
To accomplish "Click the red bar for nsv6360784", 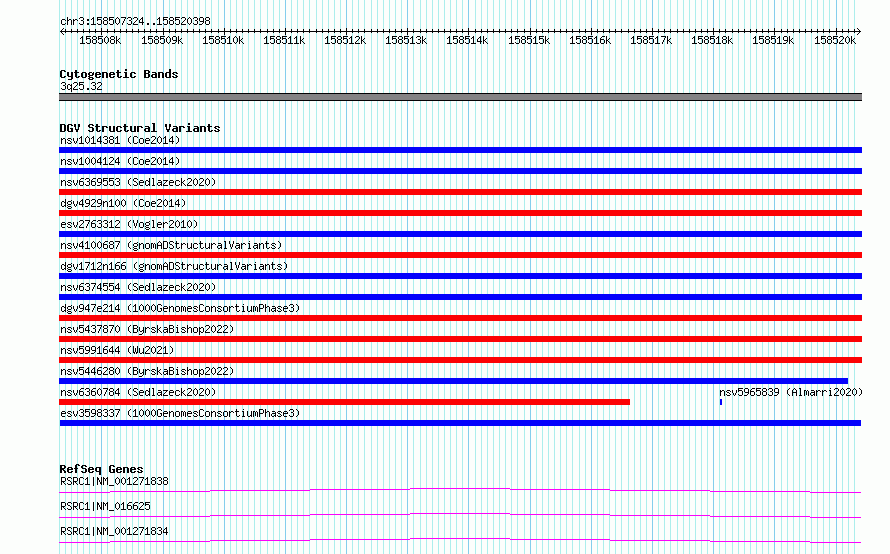I will pyautogui.click(x=345, y=402).
